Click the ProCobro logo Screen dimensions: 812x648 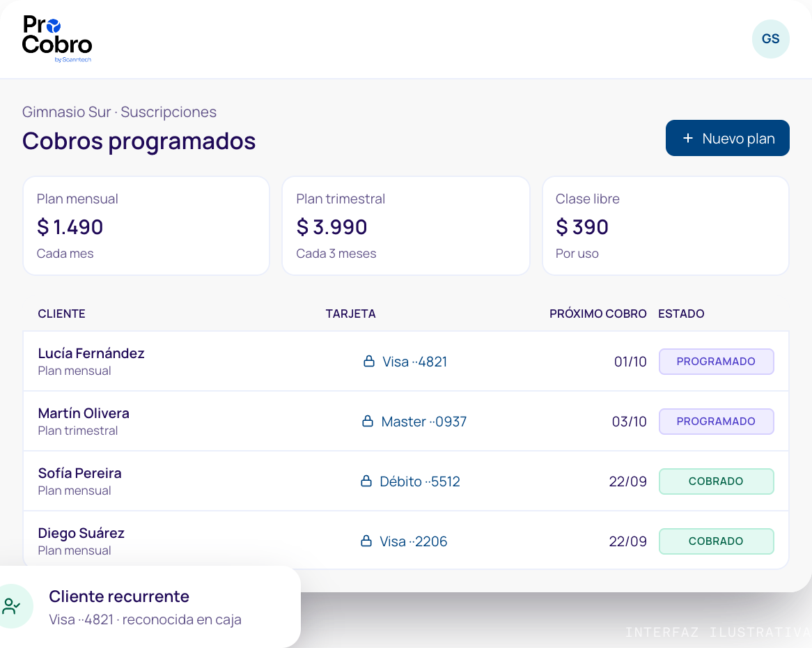click(x=57, y=39)
